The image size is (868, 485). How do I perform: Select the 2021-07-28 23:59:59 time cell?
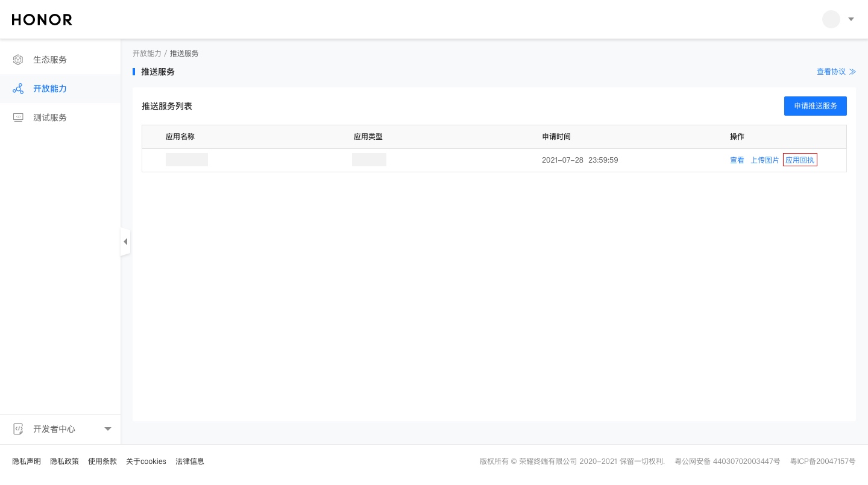coord(580,160)
